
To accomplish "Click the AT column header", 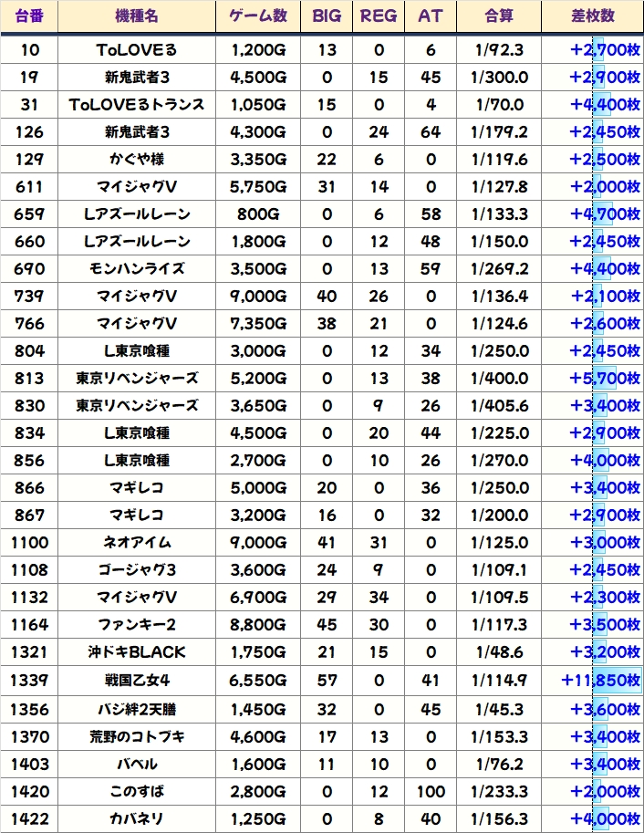I will coord(431,16).
